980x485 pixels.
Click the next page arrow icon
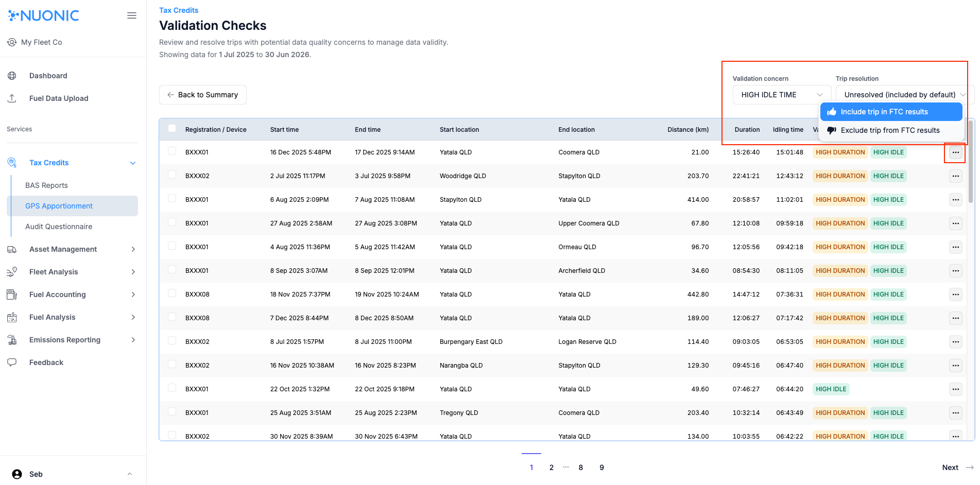tap(970, 467)
